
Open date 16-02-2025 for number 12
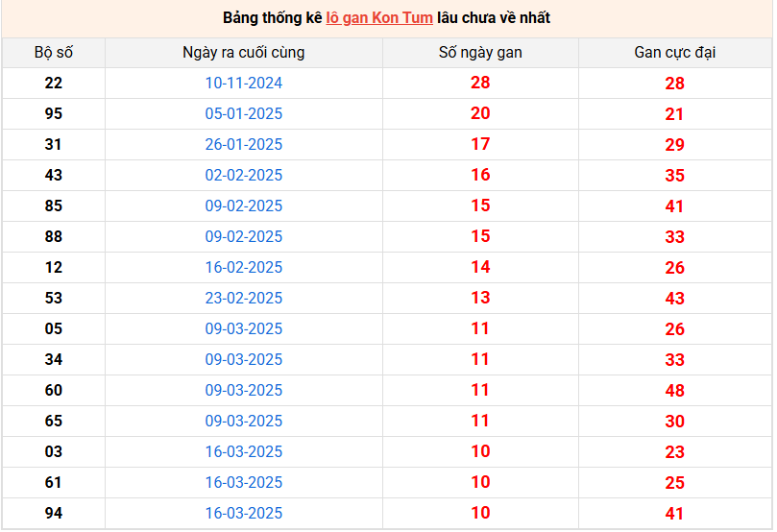(x=244, y=268)
